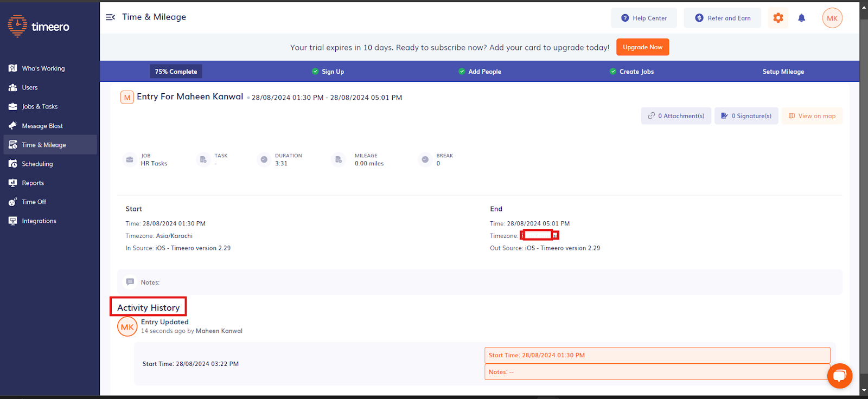
Task: Click the Task icon in entry details
Action: coord(203,159)
